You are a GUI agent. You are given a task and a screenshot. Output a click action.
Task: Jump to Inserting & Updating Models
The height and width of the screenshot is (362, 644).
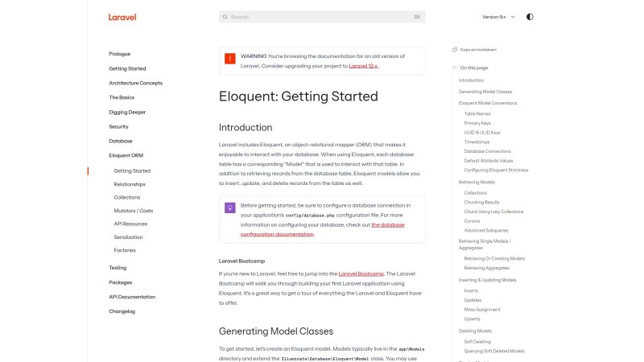click(488, 280)
